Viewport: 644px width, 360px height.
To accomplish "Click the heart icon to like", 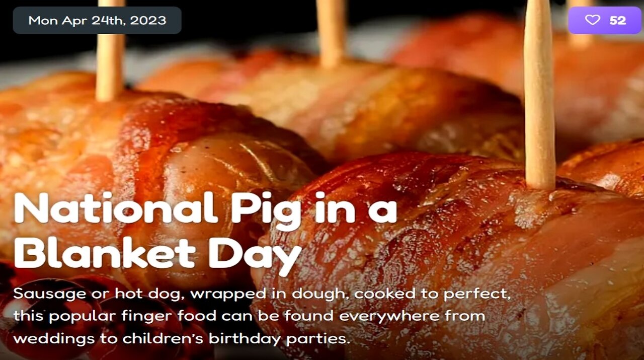I will 593,20.
